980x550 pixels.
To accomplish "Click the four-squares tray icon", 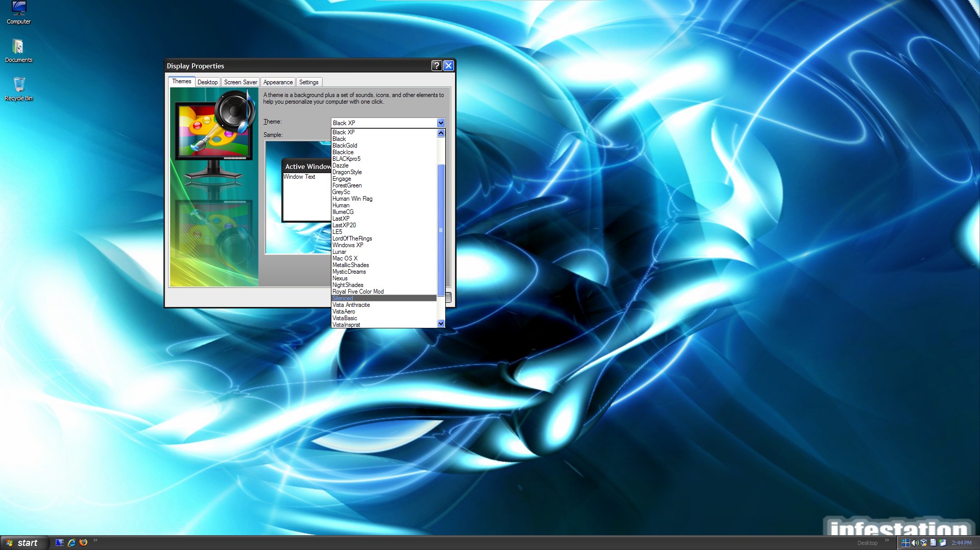I will (x=905, y=543).
